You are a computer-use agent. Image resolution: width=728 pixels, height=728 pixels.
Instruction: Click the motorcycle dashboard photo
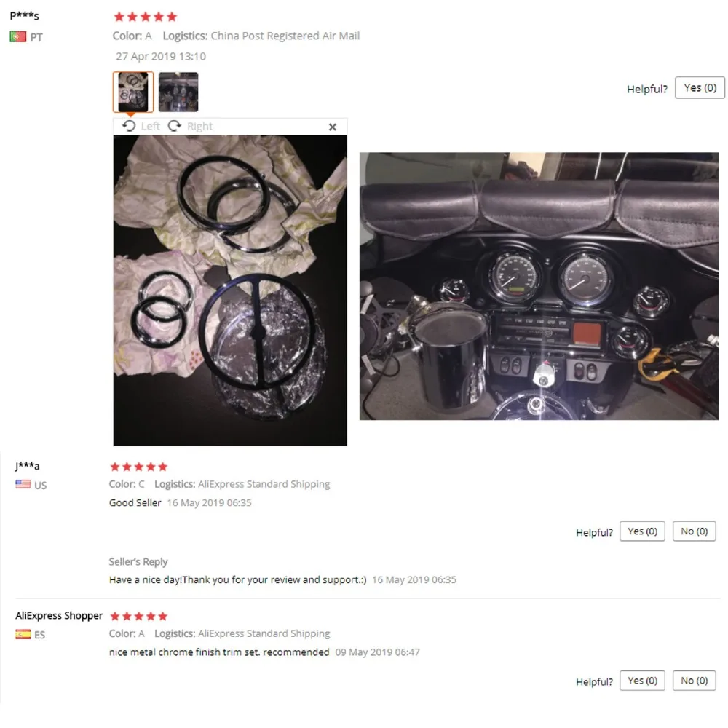point(539,286)
